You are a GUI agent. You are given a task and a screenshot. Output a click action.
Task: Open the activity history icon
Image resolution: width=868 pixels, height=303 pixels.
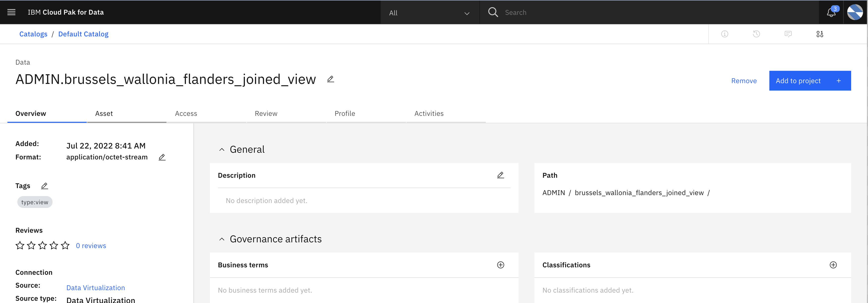tap(756, 34)
